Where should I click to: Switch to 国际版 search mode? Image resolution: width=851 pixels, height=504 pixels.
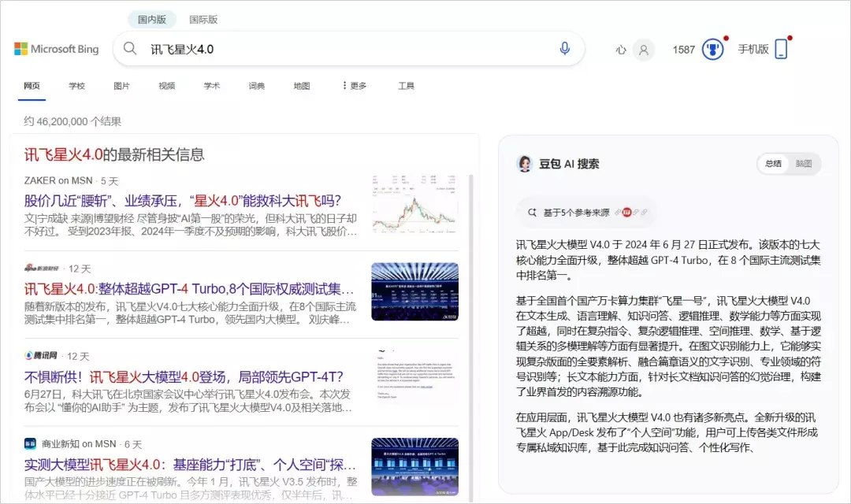tap(203, 20)
